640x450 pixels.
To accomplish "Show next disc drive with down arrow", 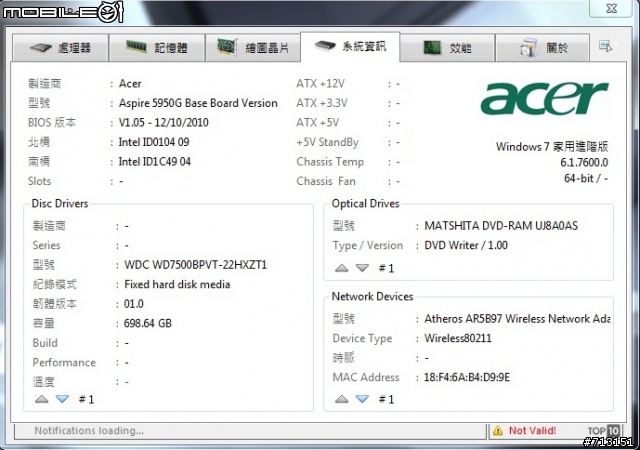I will click(x=62, y=399).
